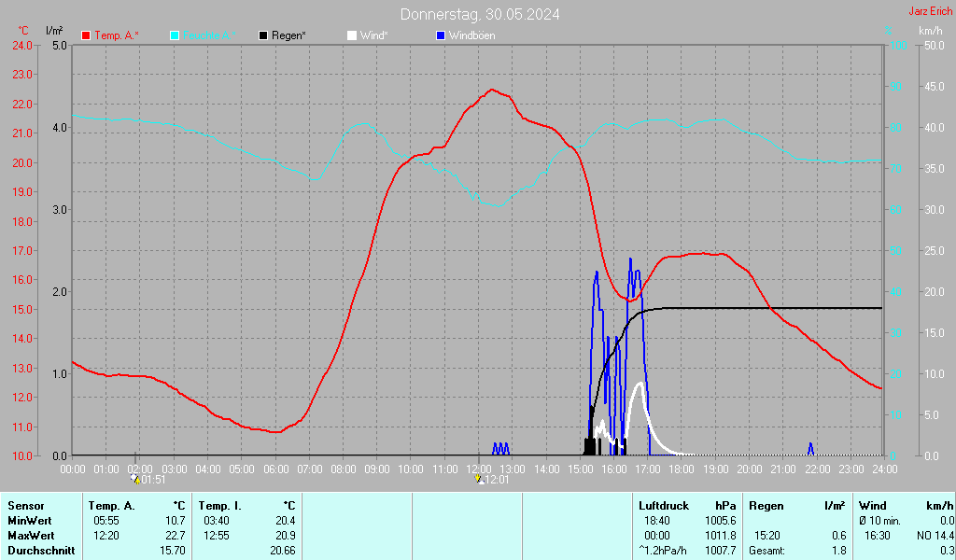The image size is (956, 560).
Task: Click the '1007.7' average pressure value
Action: (x=721, y=551)
